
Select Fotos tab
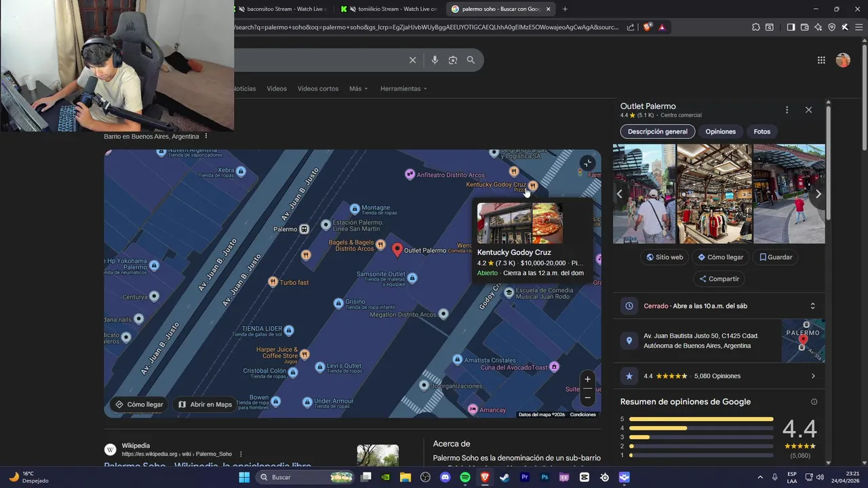pyautogui.click(x=762, y=131)
